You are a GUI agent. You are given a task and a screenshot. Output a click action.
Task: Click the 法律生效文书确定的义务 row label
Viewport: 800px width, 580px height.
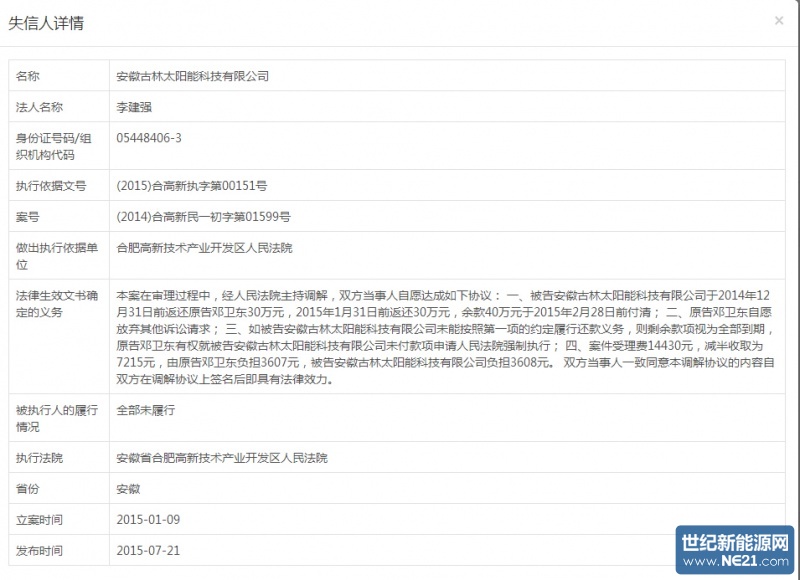pyautogui.click(x=58, y=304)
